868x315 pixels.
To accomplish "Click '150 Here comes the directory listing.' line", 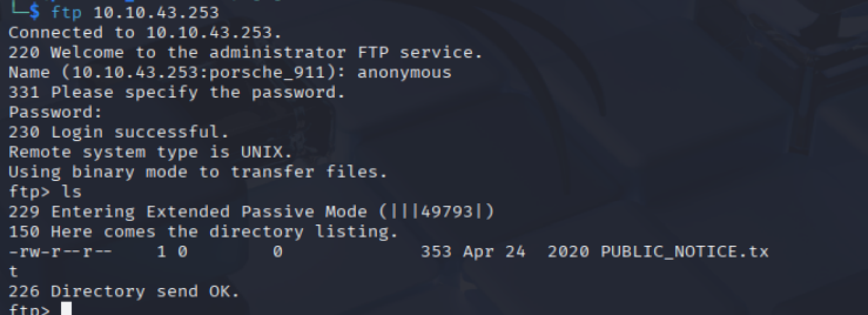I will (203, 232).
